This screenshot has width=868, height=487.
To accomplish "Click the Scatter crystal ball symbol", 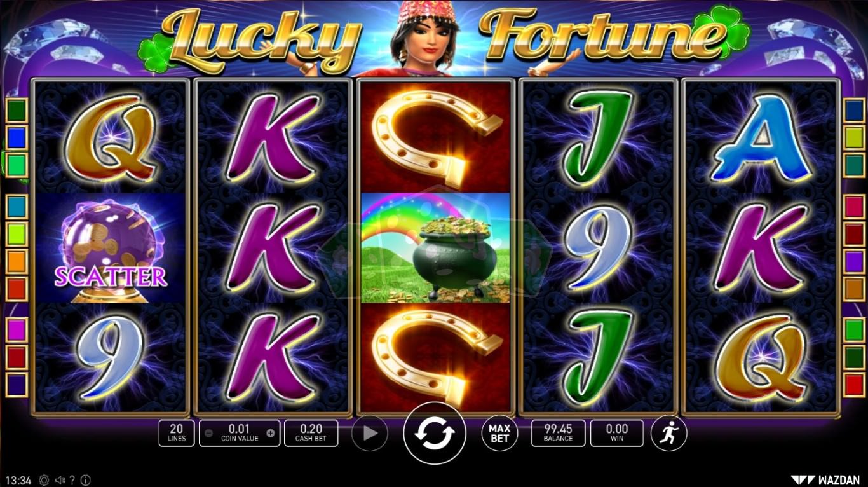I will coord(111,248).
